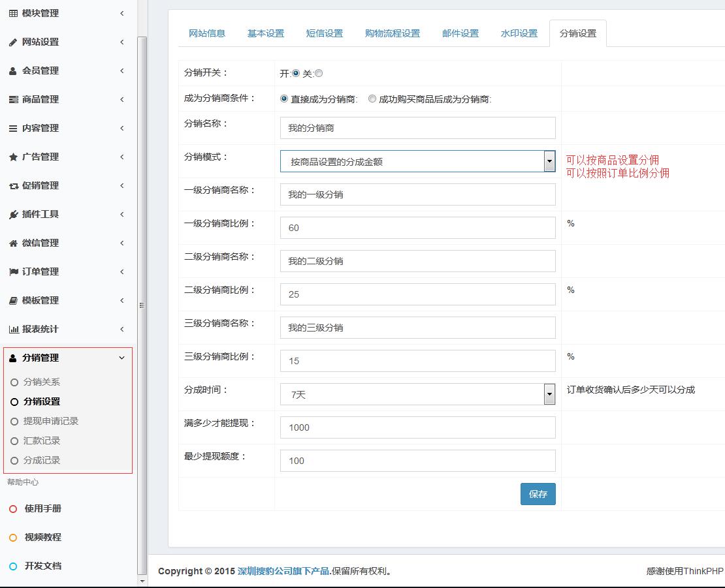
Task: Open the 深圳搜豹公司旗下产品 footer link
Action: (283, 571)
